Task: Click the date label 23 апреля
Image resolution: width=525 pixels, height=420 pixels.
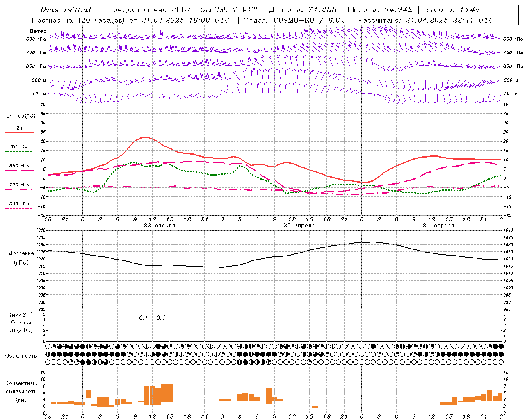Action: pyautogui.click(x=299, y=226)
